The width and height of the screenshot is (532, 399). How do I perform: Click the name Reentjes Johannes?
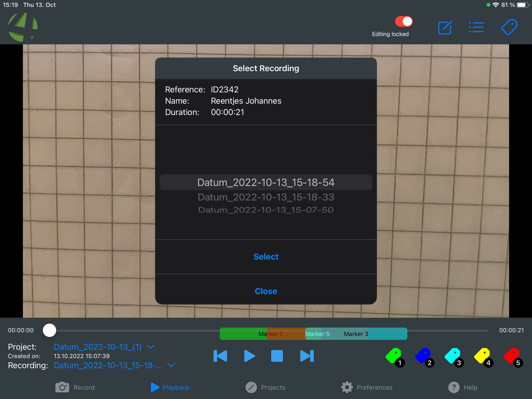246,101
